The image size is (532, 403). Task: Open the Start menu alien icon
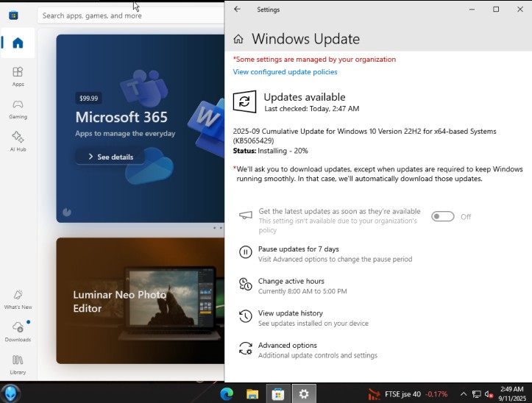10,393
